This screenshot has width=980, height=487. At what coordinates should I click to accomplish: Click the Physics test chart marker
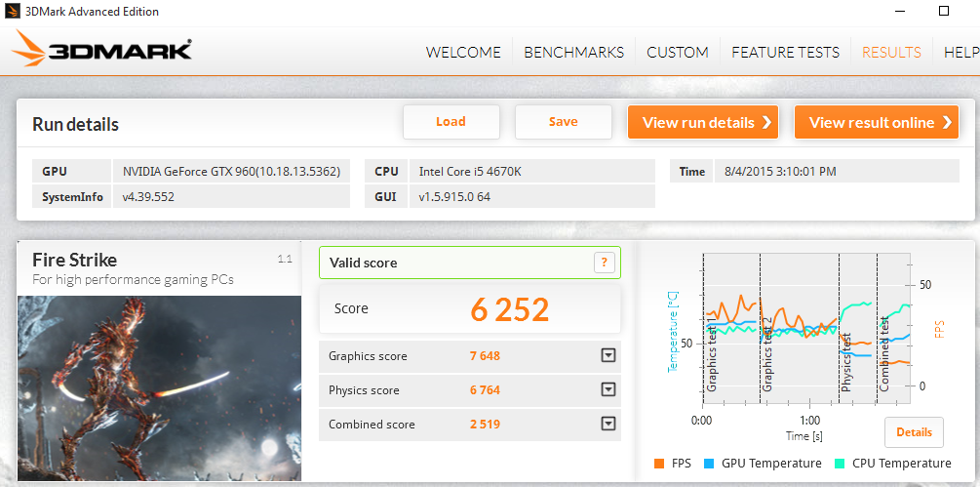[x=846, y=363]
